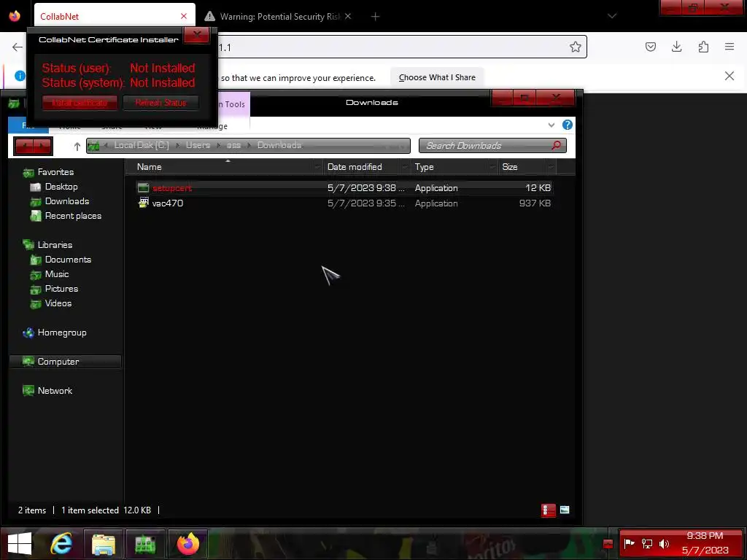This screenshot has width=747, height=560.
Task: Click the search magnifier icon
Action: click(x=556, y=145)
